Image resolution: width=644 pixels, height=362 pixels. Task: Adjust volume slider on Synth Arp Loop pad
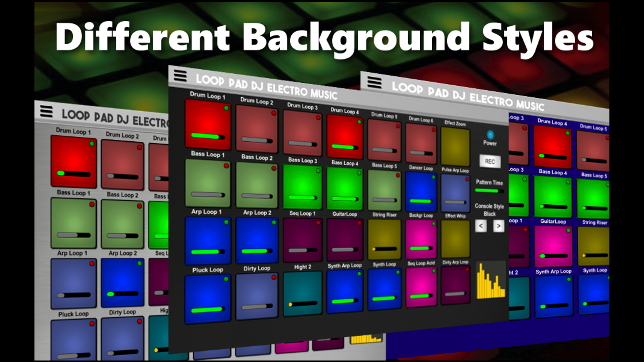click(344, 301)
